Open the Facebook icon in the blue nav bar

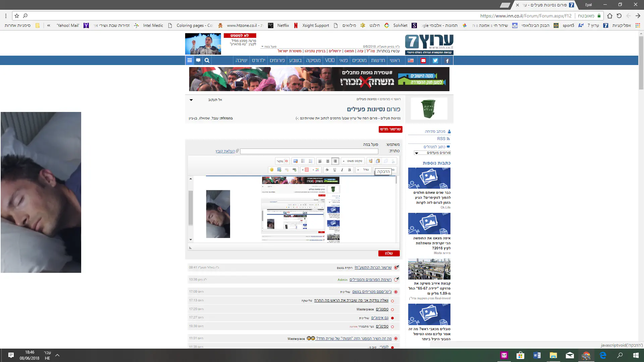pyautogui.click(x=447, y=61)
